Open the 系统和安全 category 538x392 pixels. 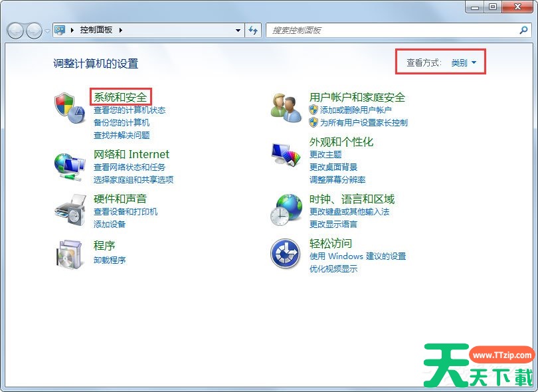pos(120,97)
